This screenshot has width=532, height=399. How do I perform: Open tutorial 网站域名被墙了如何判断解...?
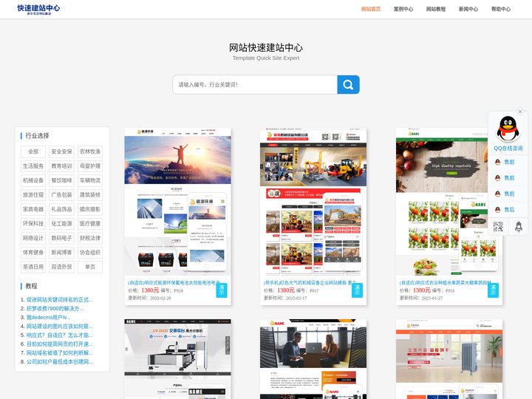(59, 352)
